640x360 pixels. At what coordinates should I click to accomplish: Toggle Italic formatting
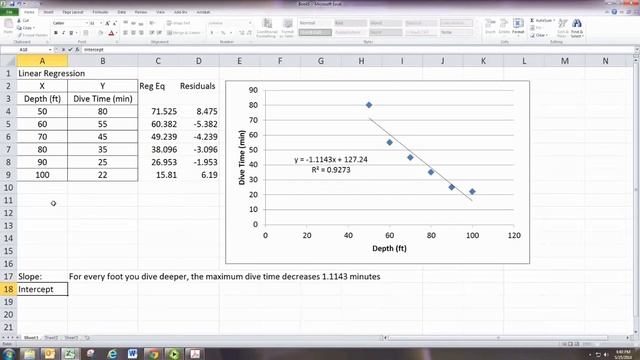[x=63, y=33]
